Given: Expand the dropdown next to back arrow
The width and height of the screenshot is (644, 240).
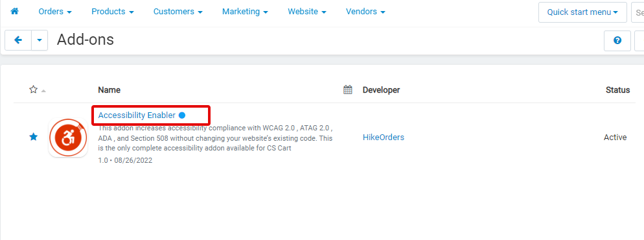Looking at the screenshot, I should 40,40.
